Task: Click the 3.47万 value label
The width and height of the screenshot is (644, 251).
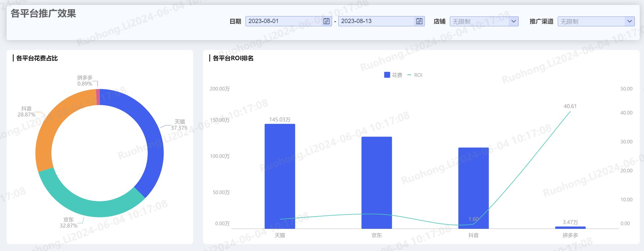Action: pos(570,222)
